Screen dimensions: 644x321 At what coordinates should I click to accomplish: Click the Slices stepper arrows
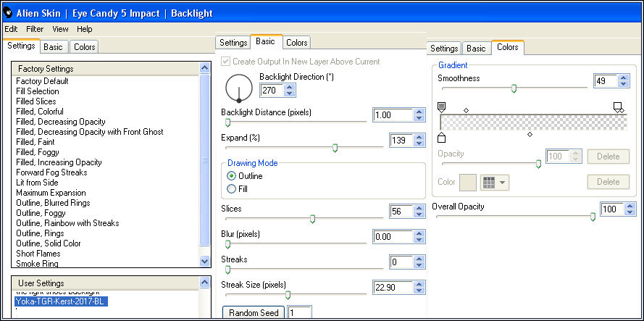[419, 212]
